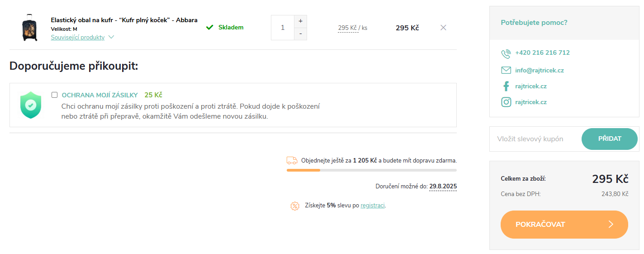This screenshot has height=254, width=644.
Task: Remove the suitcase cover from the cart
Action: click(443, 28)
